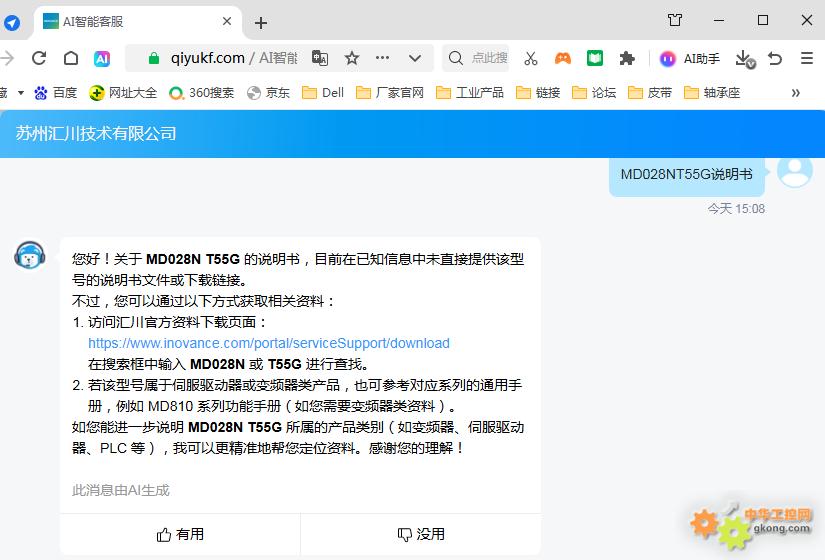Image resolution: width=825 pixels, height=560 pixels.
Task: Open a new tab with plus button
Action: click(x=261, y=22)
